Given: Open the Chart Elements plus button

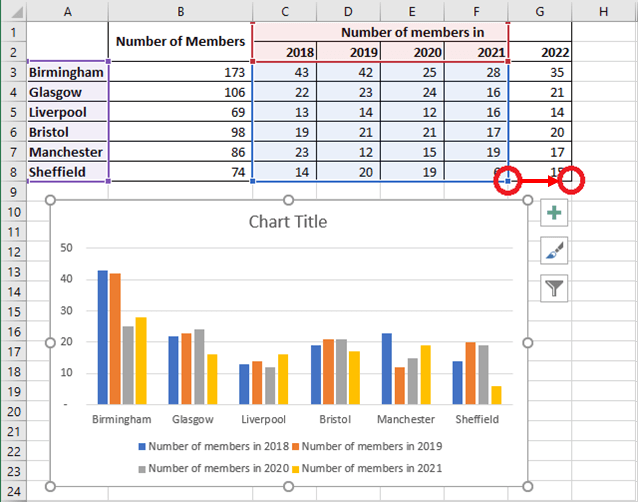Looking at the screenshot, I should coord(554,212).
